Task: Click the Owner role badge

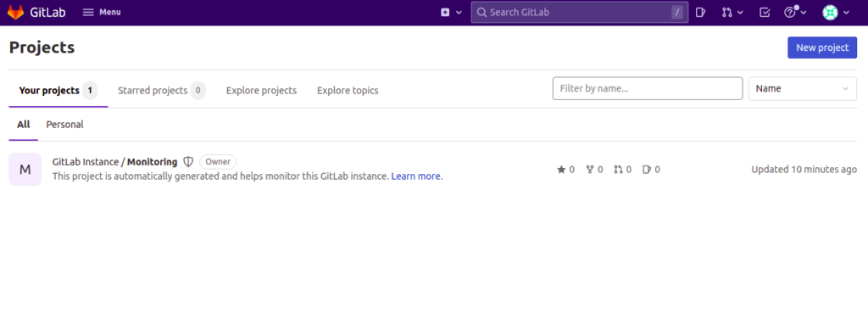Action: tap(218, 162)
